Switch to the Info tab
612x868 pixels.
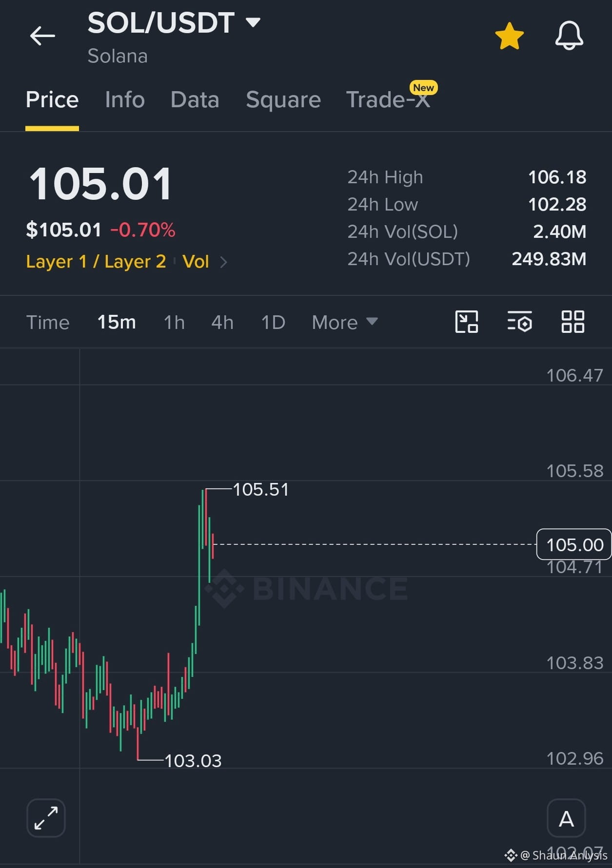tap(125, 100)
